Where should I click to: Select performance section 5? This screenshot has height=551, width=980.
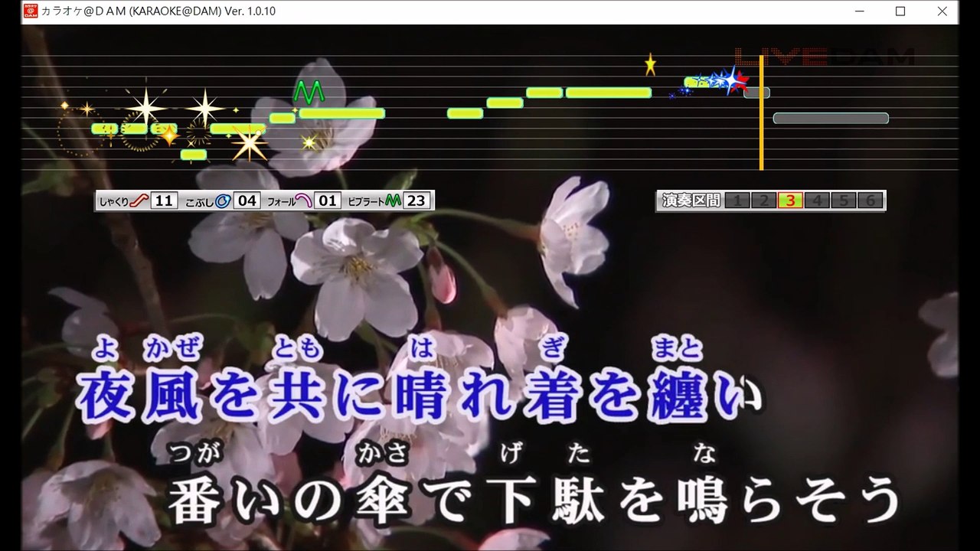(844, 201)
